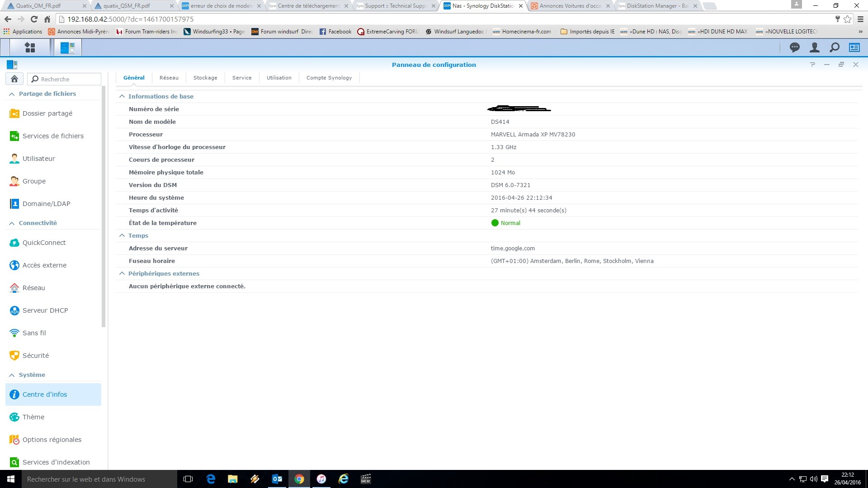Image resolution: width=868 pixels, height=488 pixels.
Task: Open Chrome from the Windows taskbar
Action: coord(299,479)
